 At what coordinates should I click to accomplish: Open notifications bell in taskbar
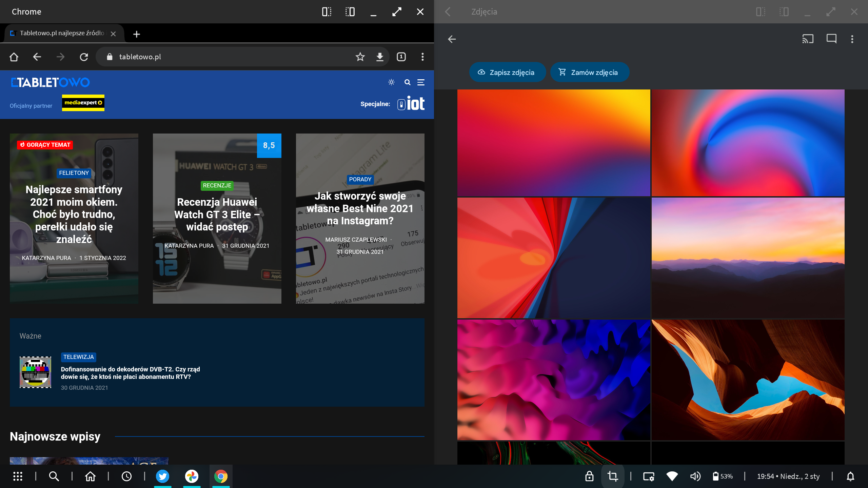tap(850, 476)
